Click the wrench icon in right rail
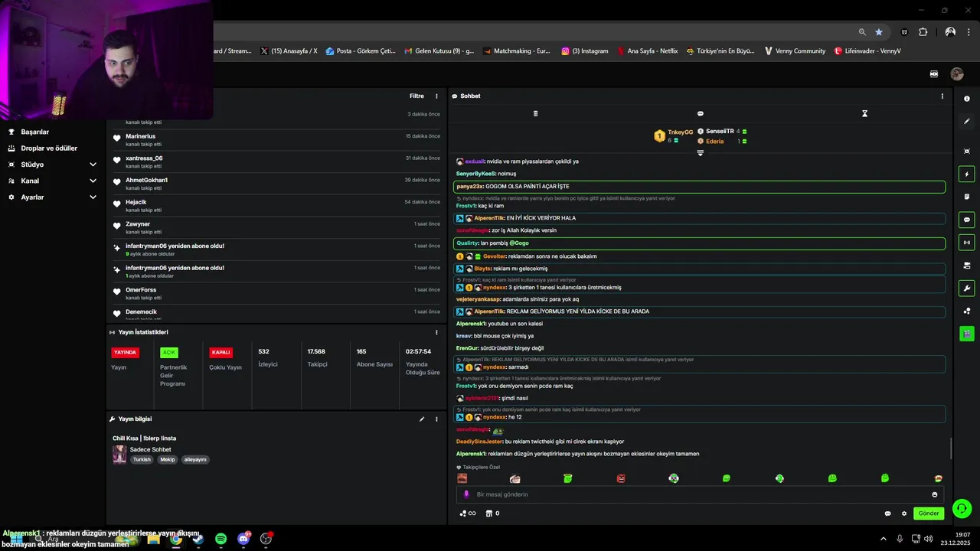Image resolution: width=980 pixels, height=551 pixels. 967,289
